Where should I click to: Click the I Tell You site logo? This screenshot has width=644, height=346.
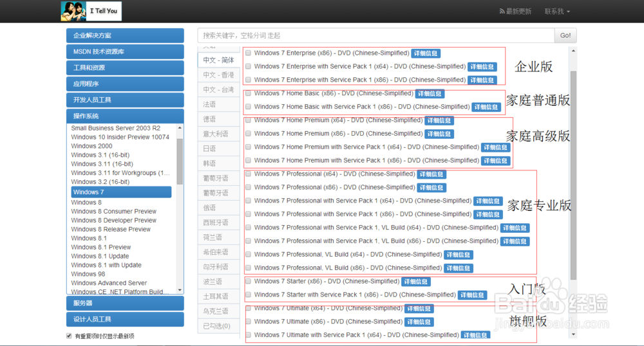tap(91, 11)
